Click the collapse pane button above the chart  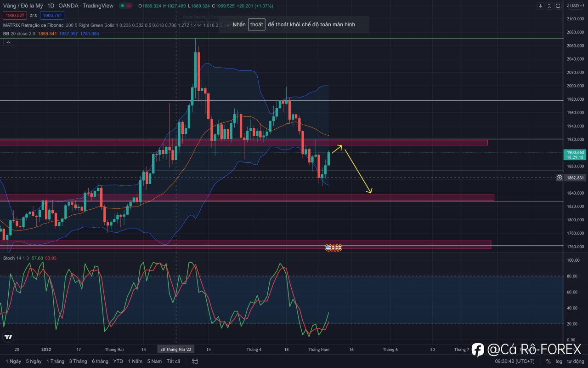click(549, 6)
